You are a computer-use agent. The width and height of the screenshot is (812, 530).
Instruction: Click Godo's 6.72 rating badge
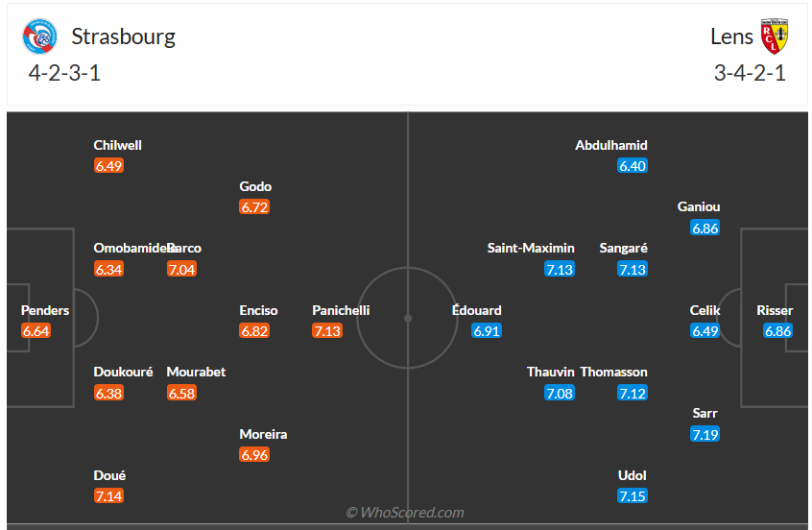(x=254, y=207)
